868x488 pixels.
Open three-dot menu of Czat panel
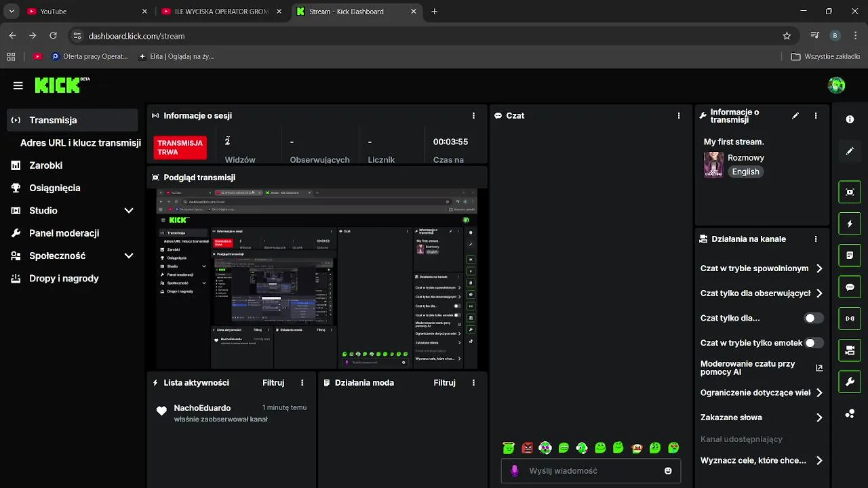[x=679, y=116]
